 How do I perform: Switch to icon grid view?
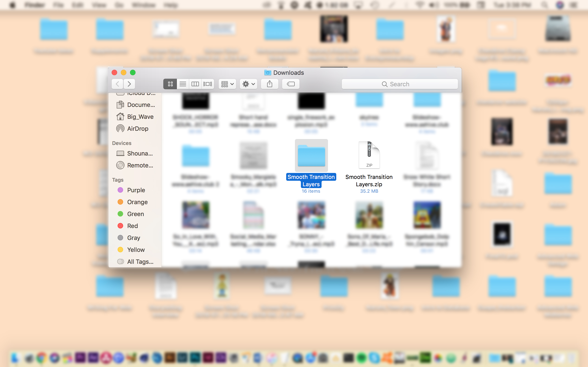(170, 84)
